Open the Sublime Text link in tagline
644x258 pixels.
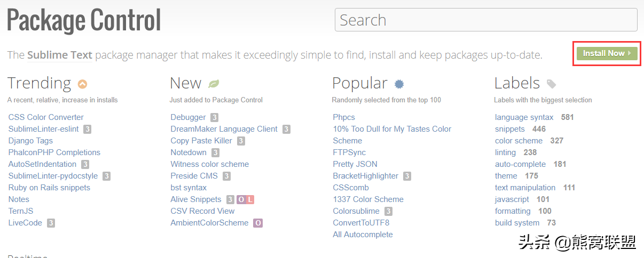click(60, 55)
